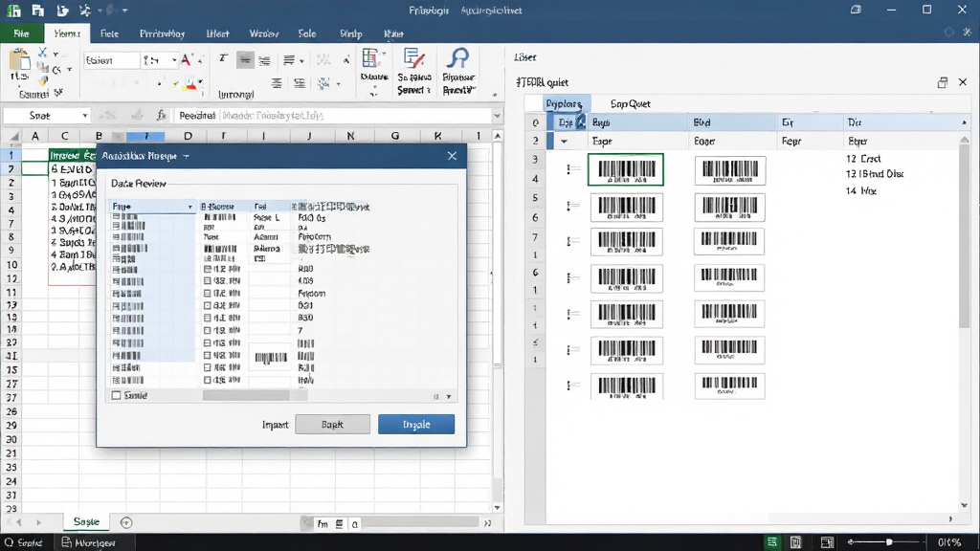
Task: Tick the Samle checkbox in the dialog
Action: [116, 395]
